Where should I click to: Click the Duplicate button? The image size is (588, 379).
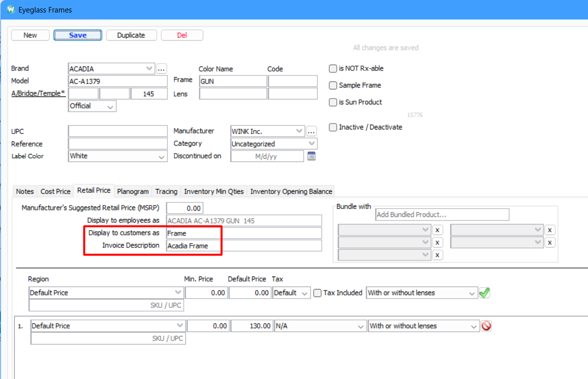[x=131, y=35]
